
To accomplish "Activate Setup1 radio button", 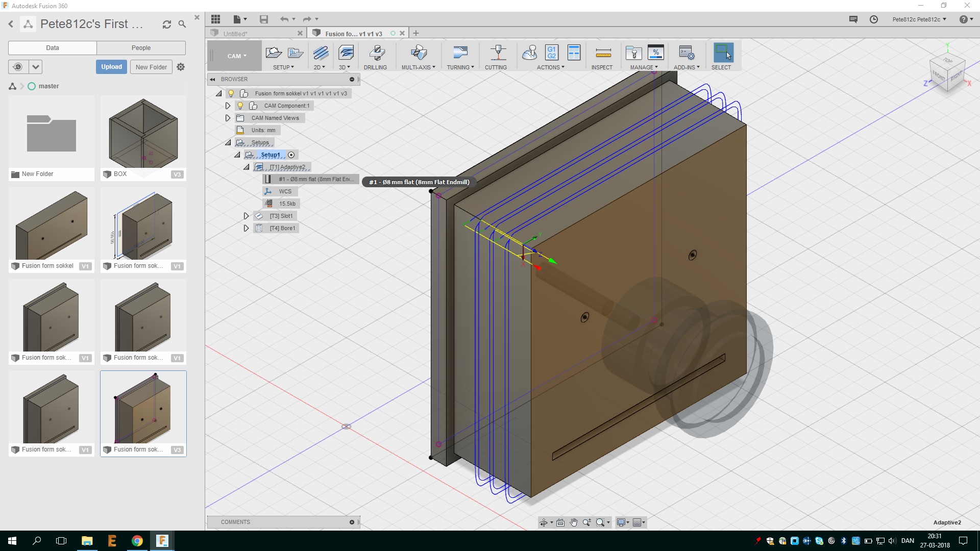I will click(291, 155).
